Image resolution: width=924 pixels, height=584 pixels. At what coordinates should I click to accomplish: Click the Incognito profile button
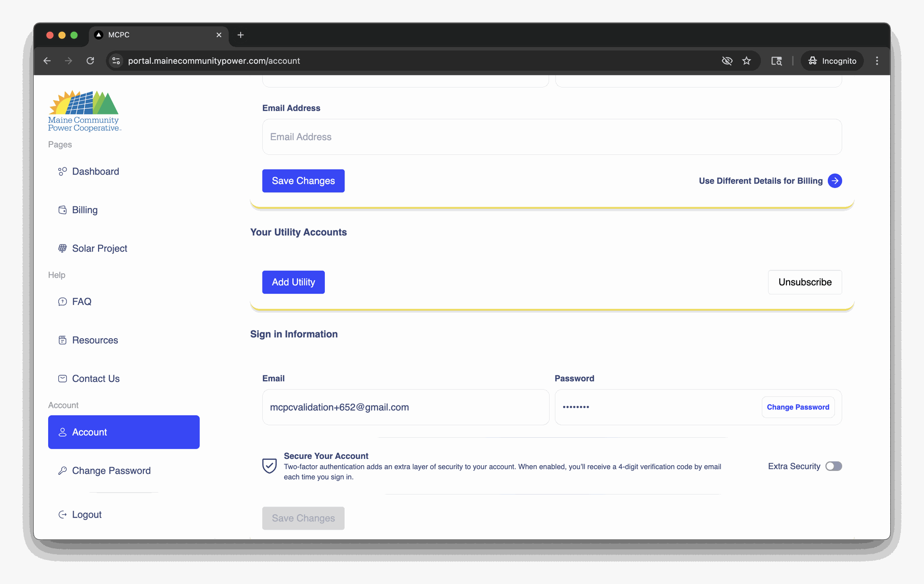pos(832,61)
